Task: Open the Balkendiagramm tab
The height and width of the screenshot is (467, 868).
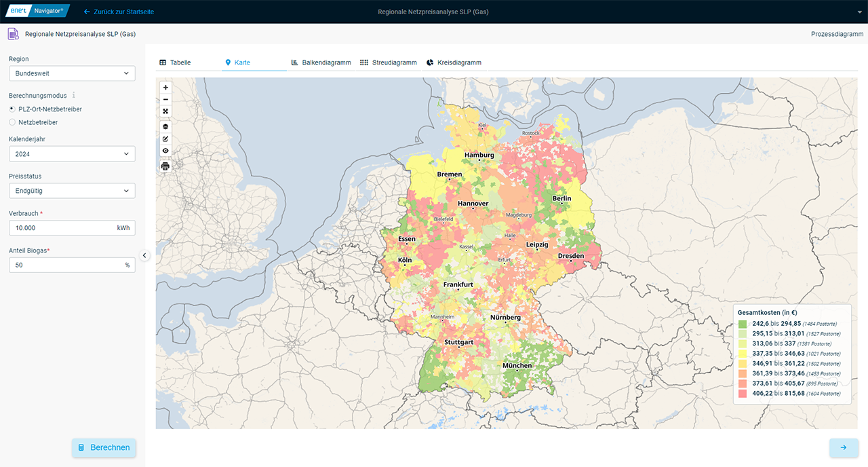Action: click(x=321, y=62)
